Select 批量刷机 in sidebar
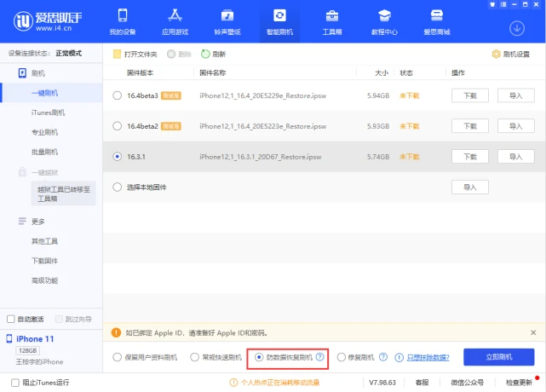This screenshot has height=392, width=546. coord(44,152)
